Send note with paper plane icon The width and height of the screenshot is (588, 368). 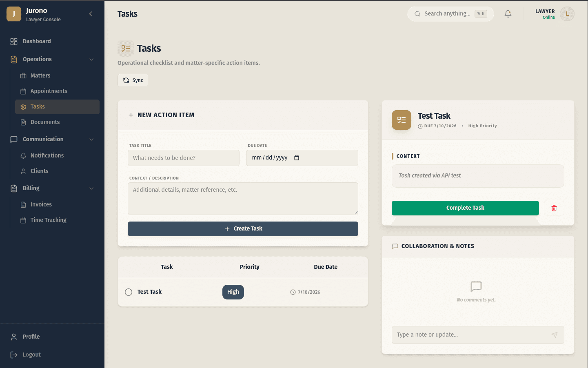coord(555,335)
